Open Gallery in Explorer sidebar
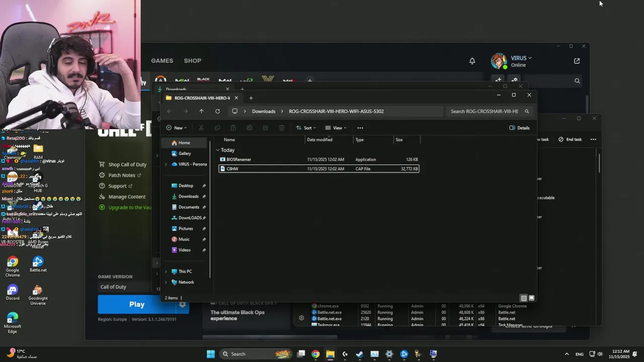The width and height of the screenshot is (644, 362). click(184, 153)
